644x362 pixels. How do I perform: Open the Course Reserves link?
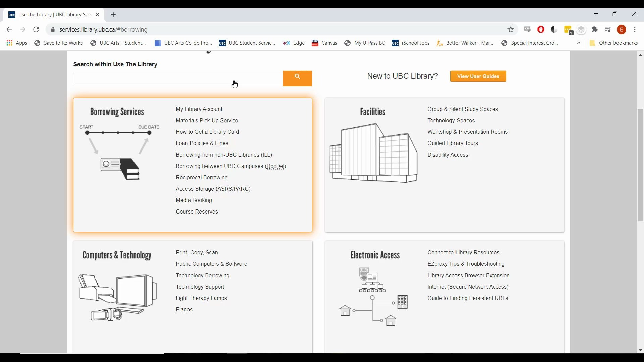click(x=197, y=212)
